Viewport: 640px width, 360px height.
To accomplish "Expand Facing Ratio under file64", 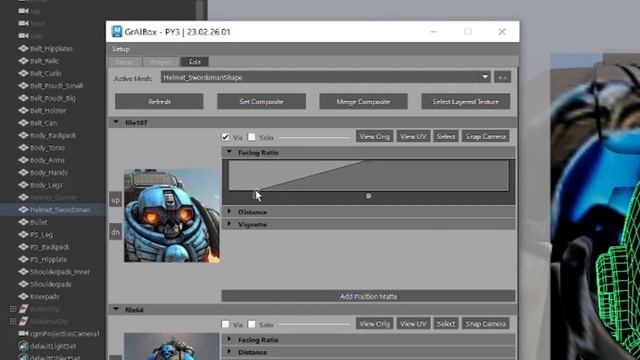I will [x=229, y=339].
